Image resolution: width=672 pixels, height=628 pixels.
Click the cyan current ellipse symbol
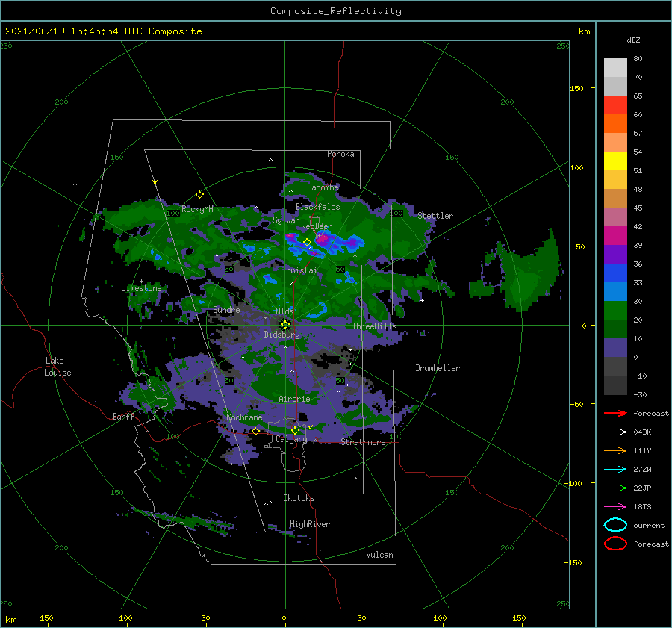(615, 525)
